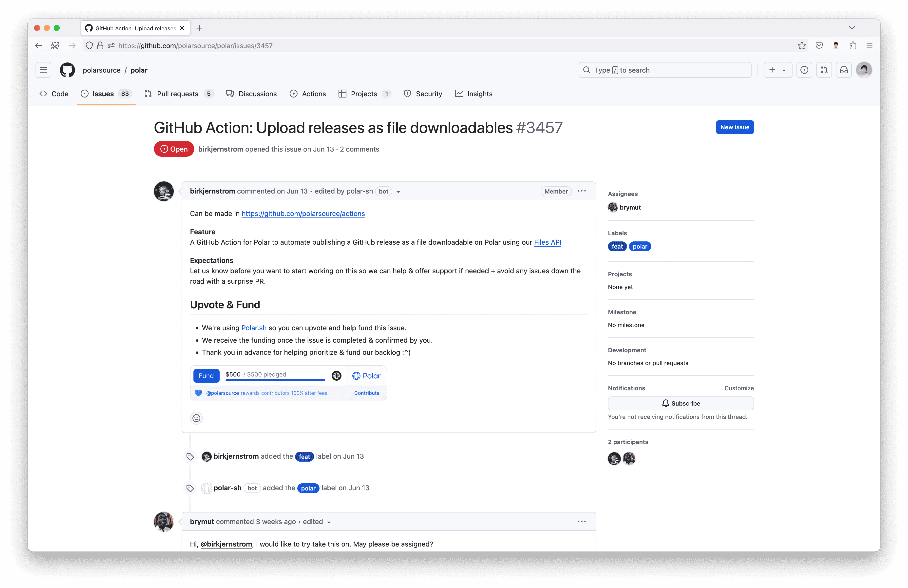Open the three-dot menu on birkjernstrom's comment
Viewport: 908px width, 588px height.
[x=581, y=191]
